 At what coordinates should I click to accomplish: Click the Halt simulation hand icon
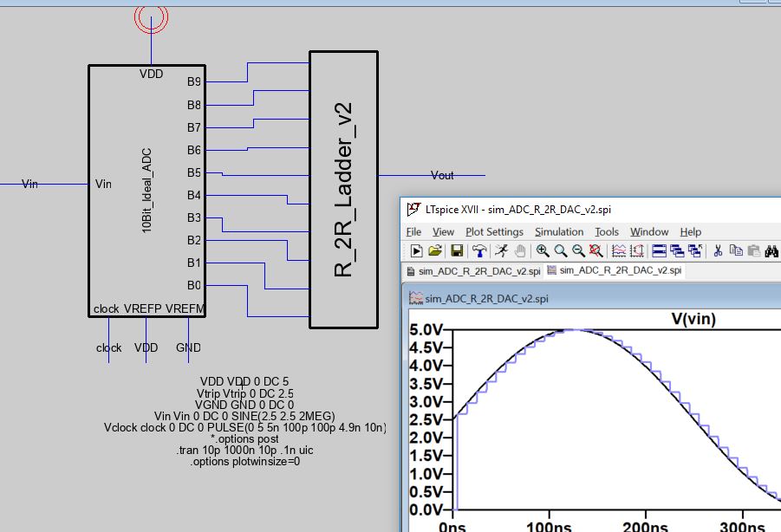tap(520, 251)
